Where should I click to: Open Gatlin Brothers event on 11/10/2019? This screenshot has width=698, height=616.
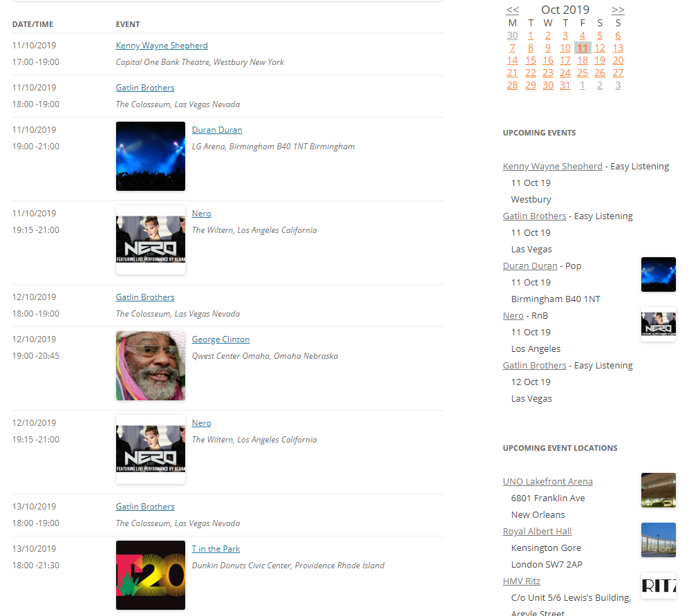click(145, 88)
